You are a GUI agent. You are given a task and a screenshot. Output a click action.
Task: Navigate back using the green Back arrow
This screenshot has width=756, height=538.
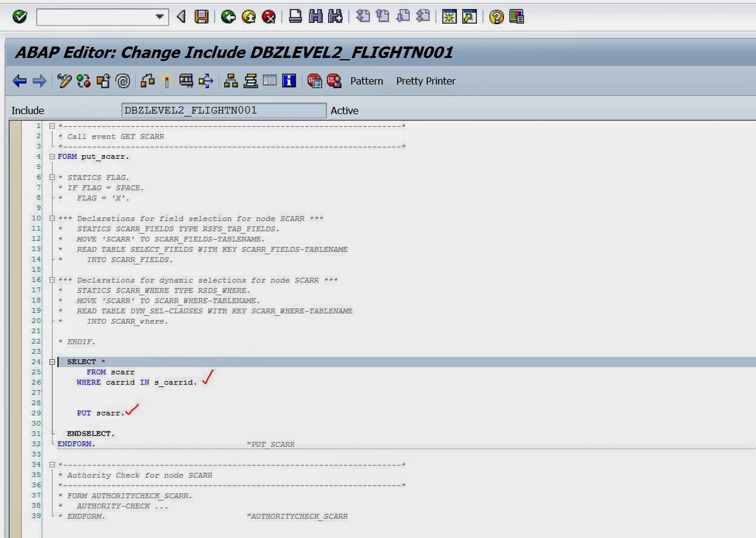click(227, 16)
